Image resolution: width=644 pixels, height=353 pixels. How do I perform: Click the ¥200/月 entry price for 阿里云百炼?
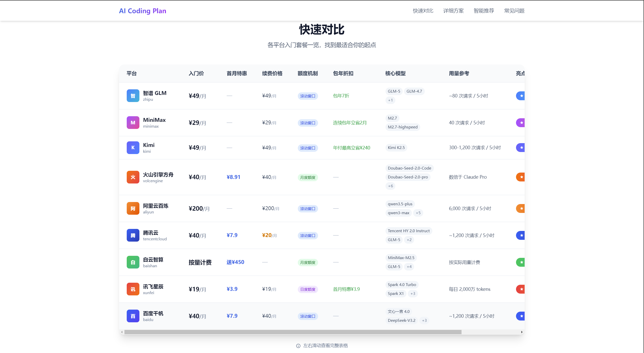pyautogui.click(x=199, y=208)
